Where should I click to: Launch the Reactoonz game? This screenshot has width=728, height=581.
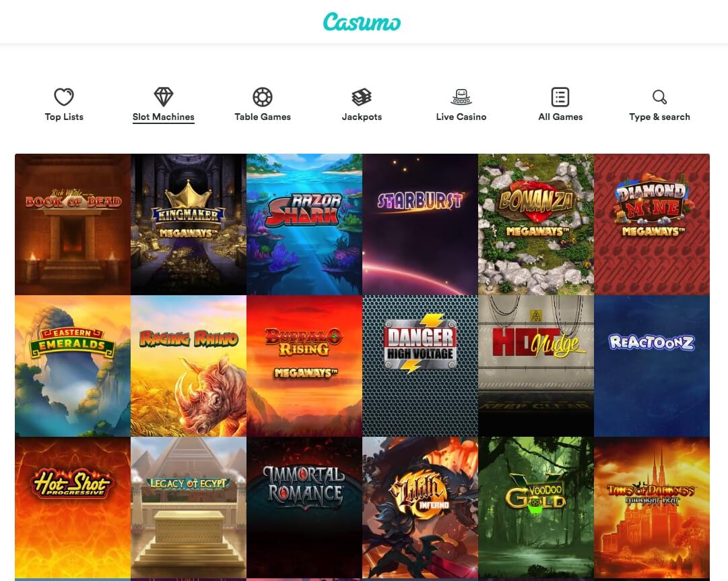652,366
